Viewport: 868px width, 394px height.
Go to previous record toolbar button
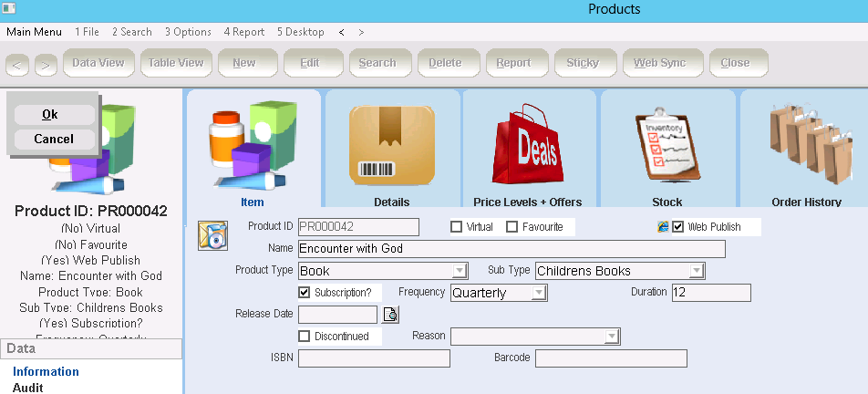(17, 66)
